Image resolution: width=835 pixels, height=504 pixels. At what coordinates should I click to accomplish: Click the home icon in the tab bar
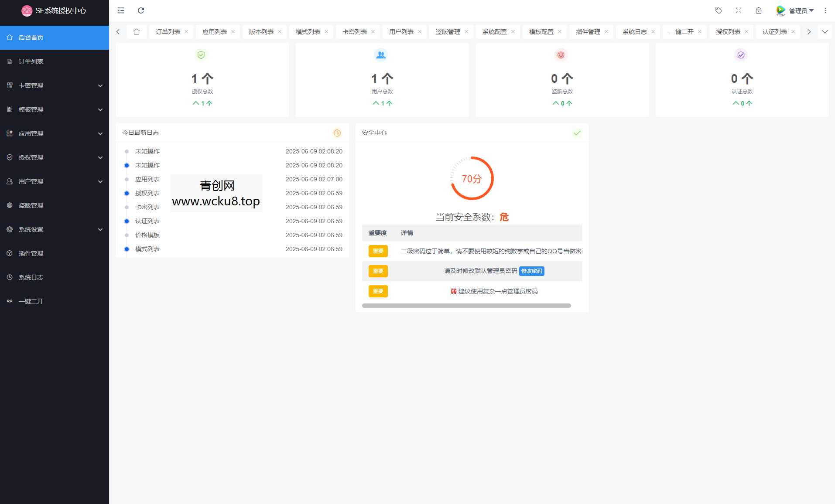pyautogui.click(x=137, y=31)
